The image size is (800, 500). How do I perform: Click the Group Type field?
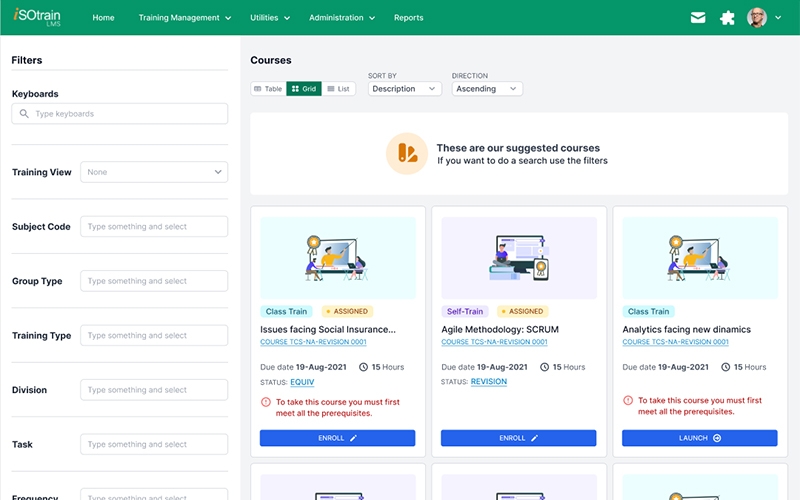click(x=154, y=281)
